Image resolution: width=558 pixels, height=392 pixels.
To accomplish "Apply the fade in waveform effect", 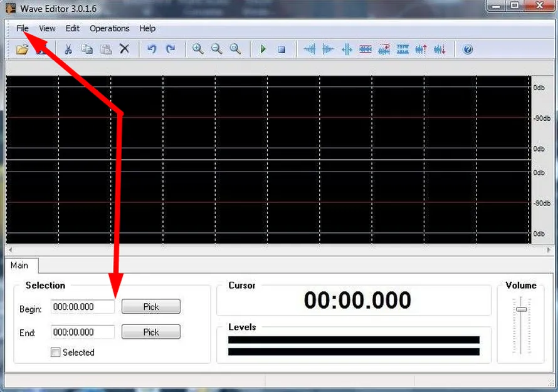I will pos(310,49).
